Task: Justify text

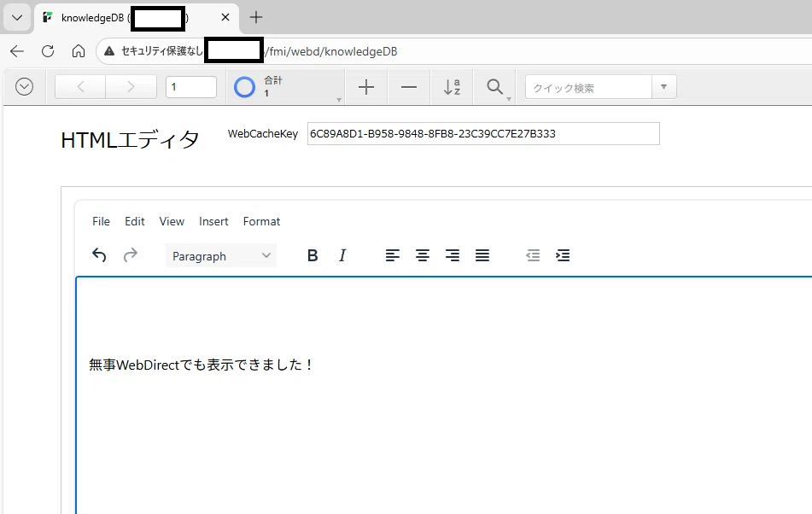Action: [x=482, y=255]
